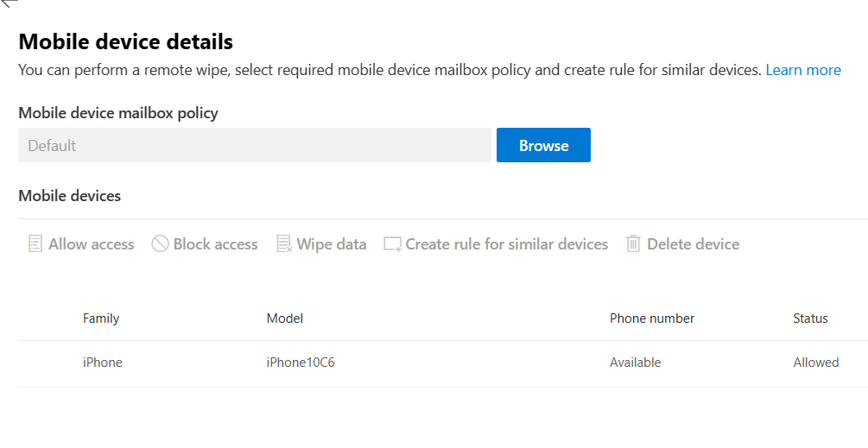Click the Allow access checklist icon
The height and width of the screenshot is (448, 868).
point(35,244)
